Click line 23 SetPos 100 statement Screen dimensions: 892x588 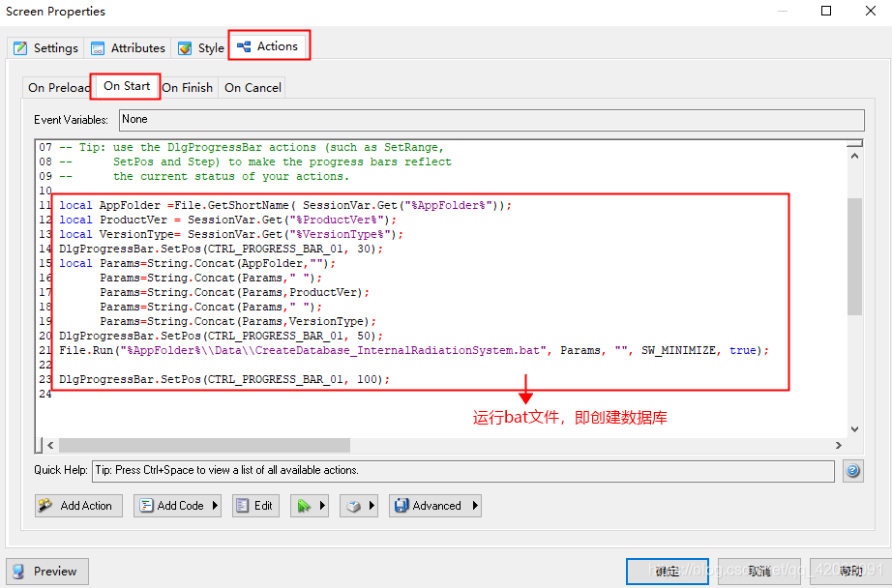tap(224, 379)
